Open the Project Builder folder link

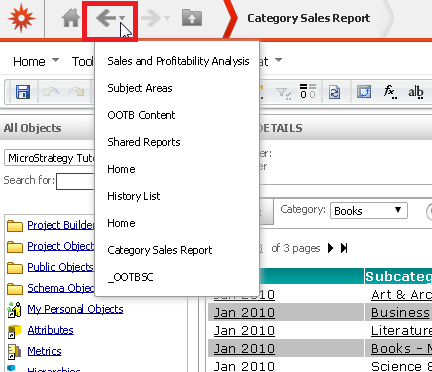click(x=61, y=225)
